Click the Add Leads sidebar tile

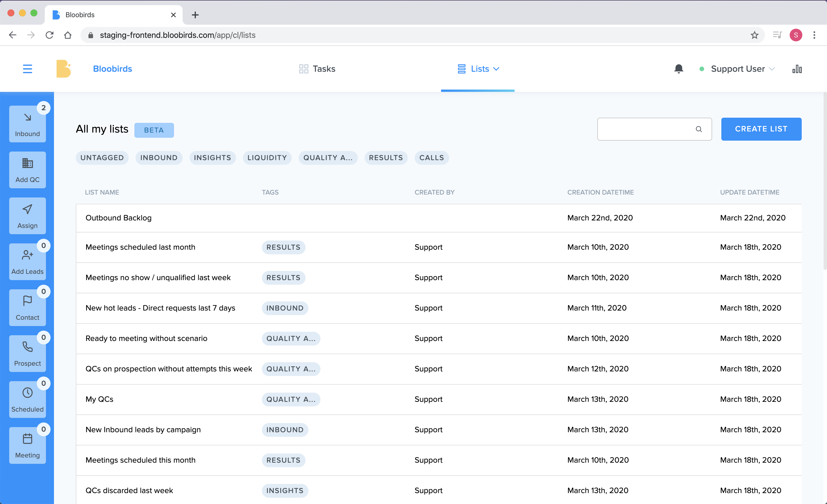click(x=28, y=262)
